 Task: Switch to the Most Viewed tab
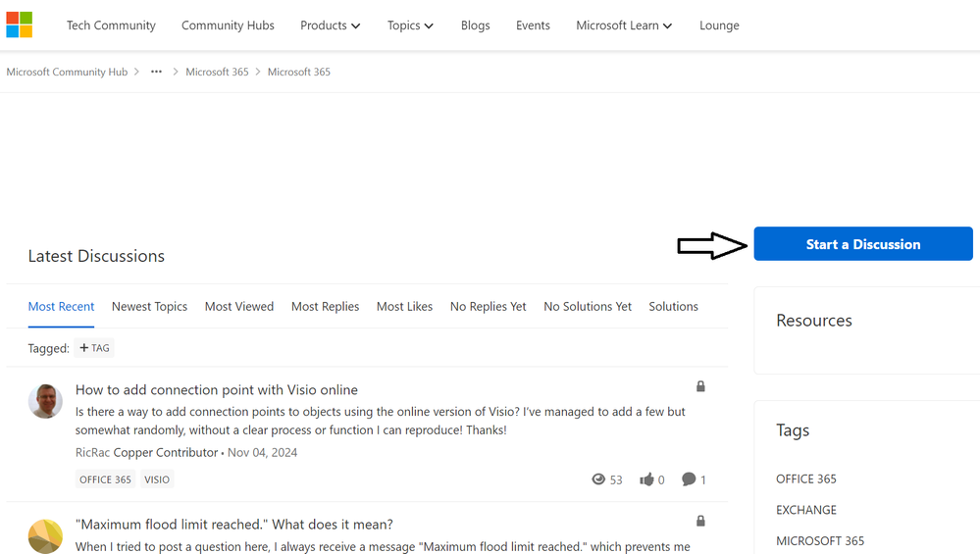tap(239, 307)
